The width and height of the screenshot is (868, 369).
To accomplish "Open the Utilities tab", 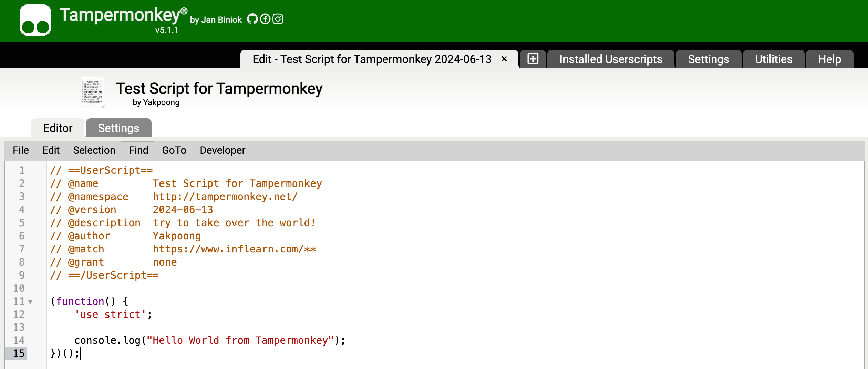I will (773, 59).
